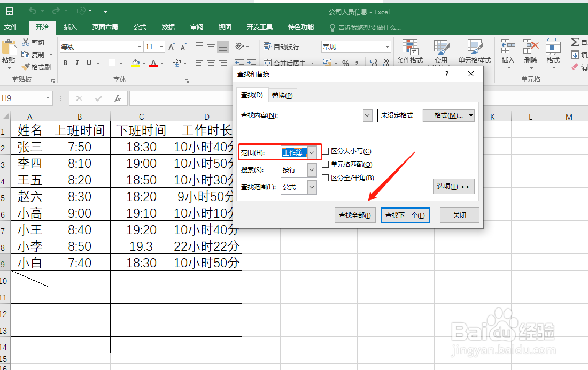Switch to the 替换 tab
The height and width of the screenshot is (370, 588).
pos(282,95)
